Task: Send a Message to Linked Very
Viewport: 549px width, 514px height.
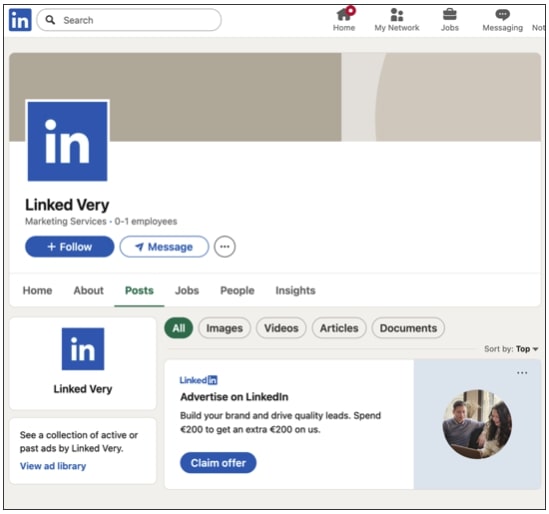Action: 164,246
